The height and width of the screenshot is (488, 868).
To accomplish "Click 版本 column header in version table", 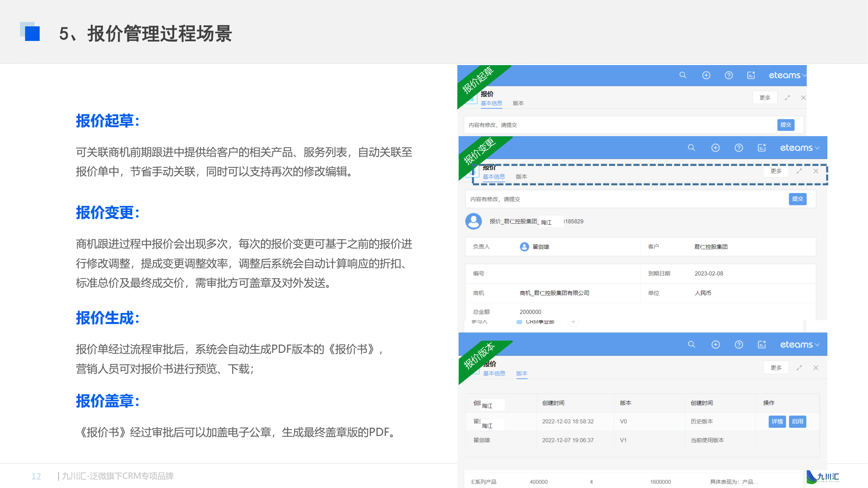I will pos(625,403).
